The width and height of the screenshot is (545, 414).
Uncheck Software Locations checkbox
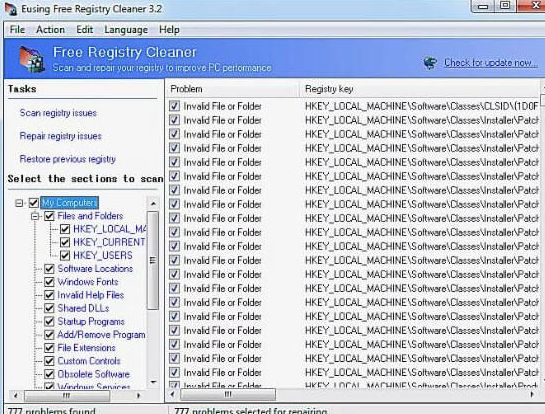coord(49,269)
